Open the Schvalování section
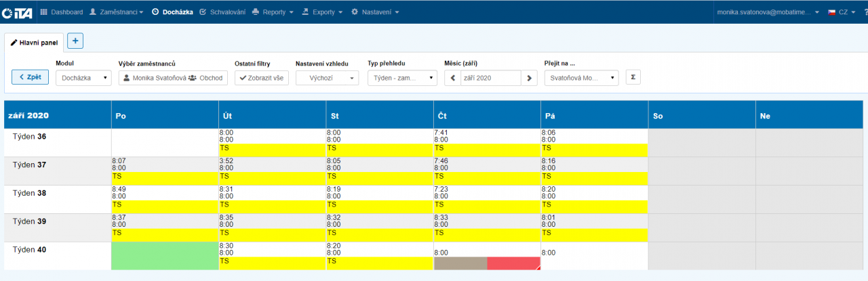868x281 pixels. 222,12
